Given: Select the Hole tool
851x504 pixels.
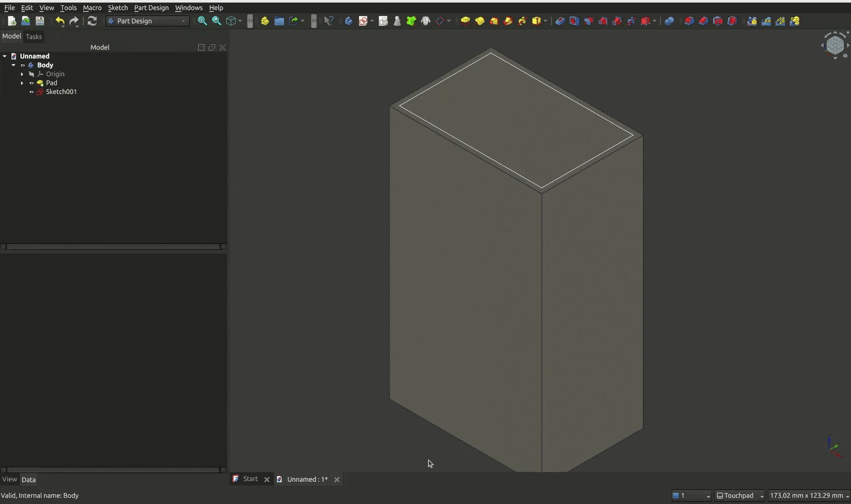Looking at the screenshot, I should [574, 21].
